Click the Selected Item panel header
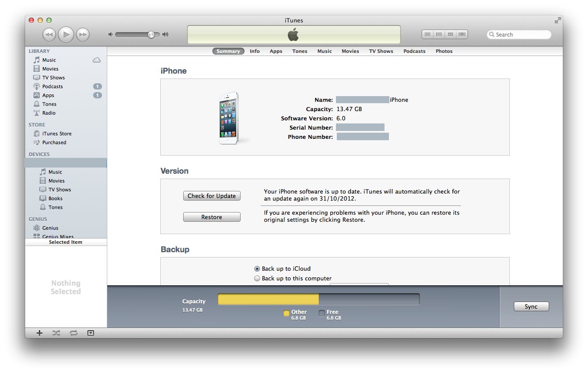Screen dimensions: 588x373 click(66, 242)
